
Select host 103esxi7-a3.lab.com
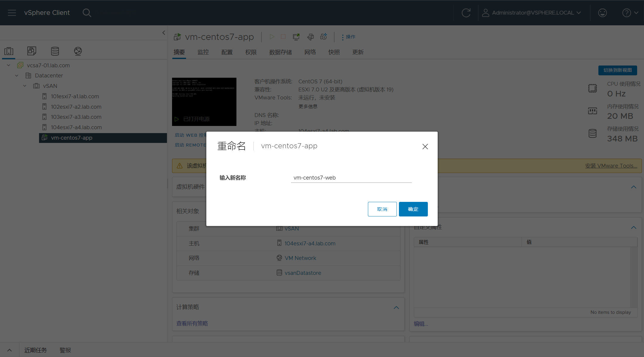tap(76, 117)
